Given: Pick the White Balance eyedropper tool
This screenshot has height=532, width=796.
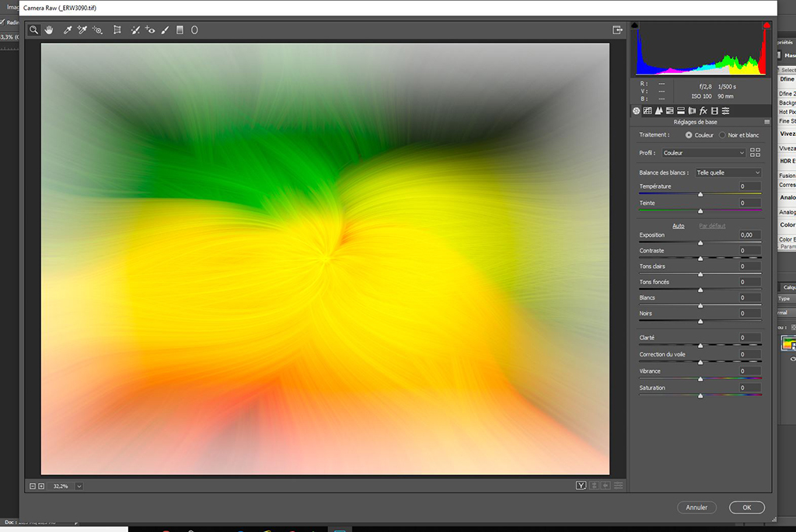Looking at the screenshot, I should pos(67,30).
